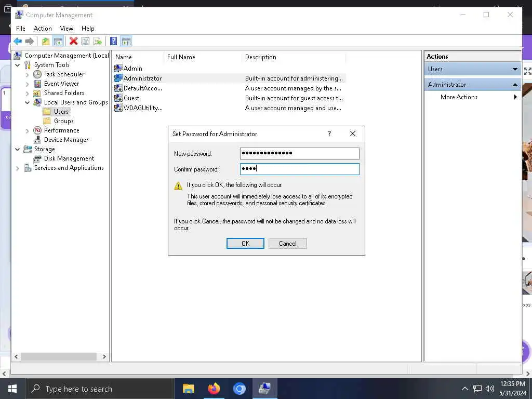Click the Confirm password field
The height and width of the screenshot is (399, 532).
[300, 169]
